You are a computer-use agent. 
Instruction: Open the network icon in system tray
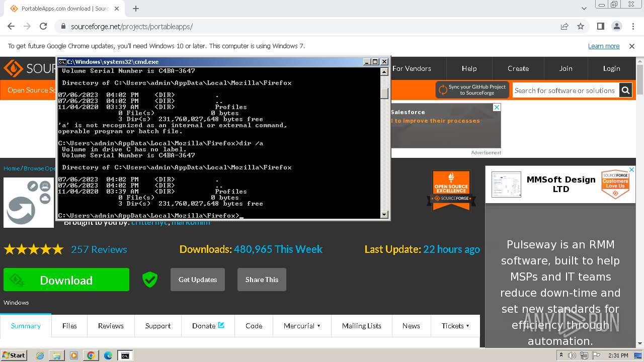coord(584,355)
